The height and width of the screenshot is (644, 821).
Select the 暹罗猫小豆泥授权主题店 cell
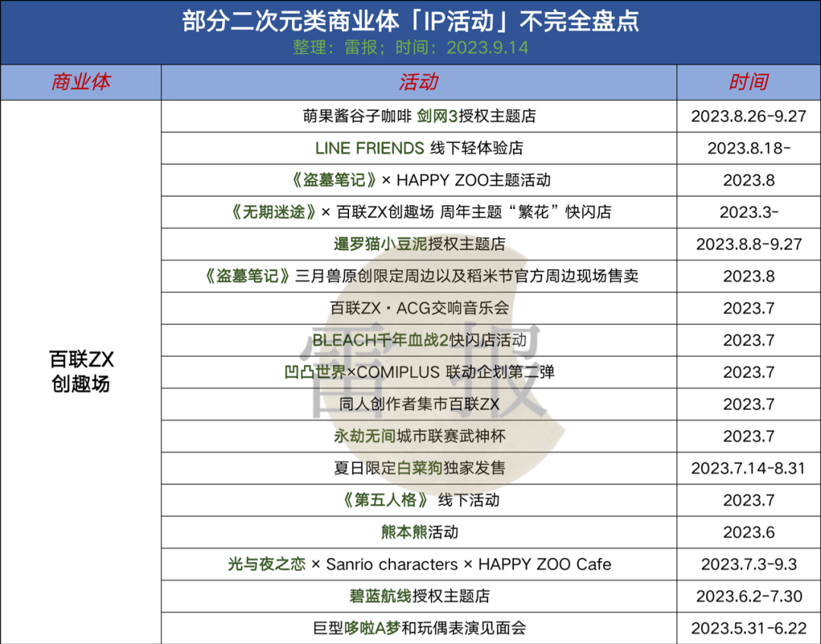pos(419,244)
